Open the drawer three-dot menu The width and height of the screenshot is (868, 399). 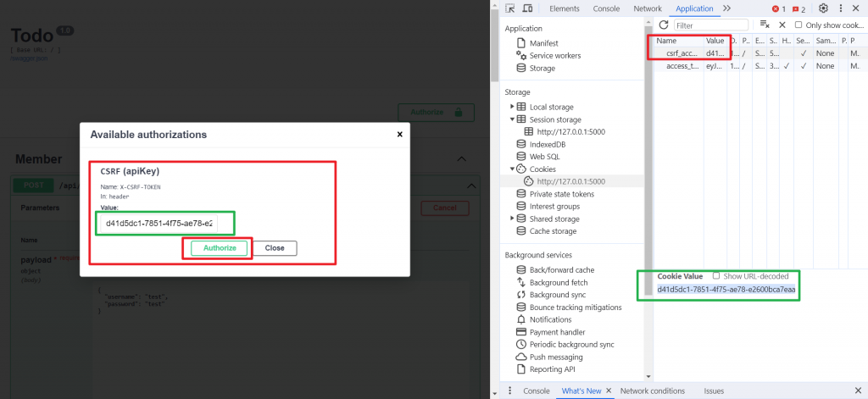[x=509, y=391]
